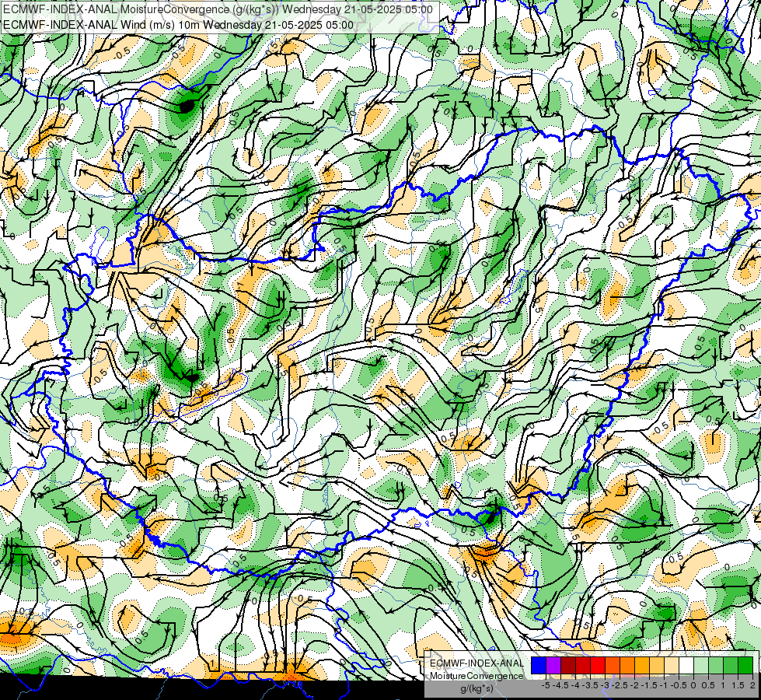Click the '-1' tick value on legend scale
Viewport: 761px width, 700px height.
coord(664,685)
